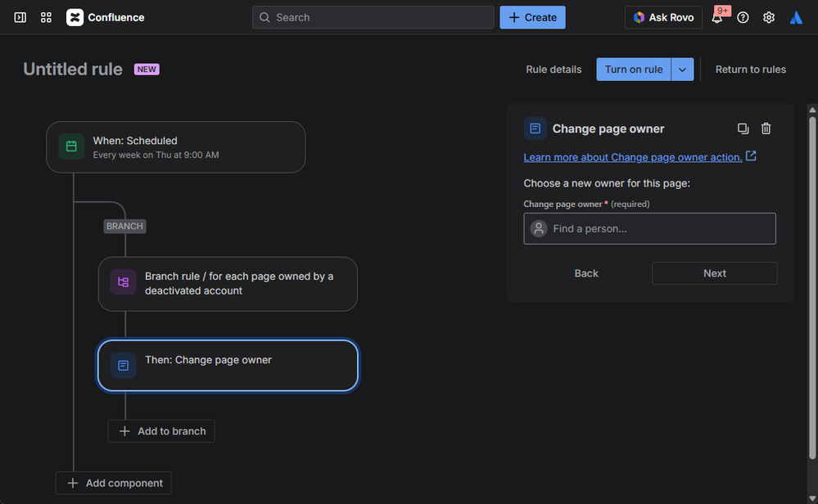Viewport: 818px width, 504px height.
Task: Open the Rule details tab
Action: click(x=554, y=70)
